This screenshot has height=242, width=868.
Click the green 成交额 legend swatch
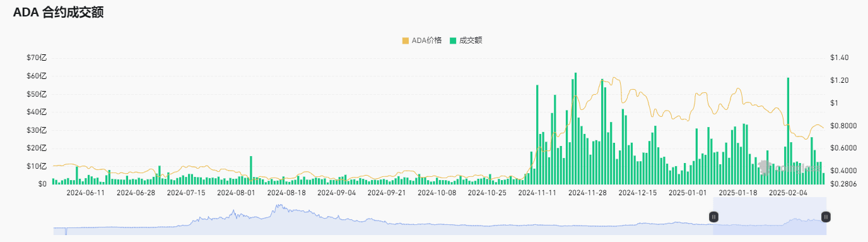pos(453,40)
